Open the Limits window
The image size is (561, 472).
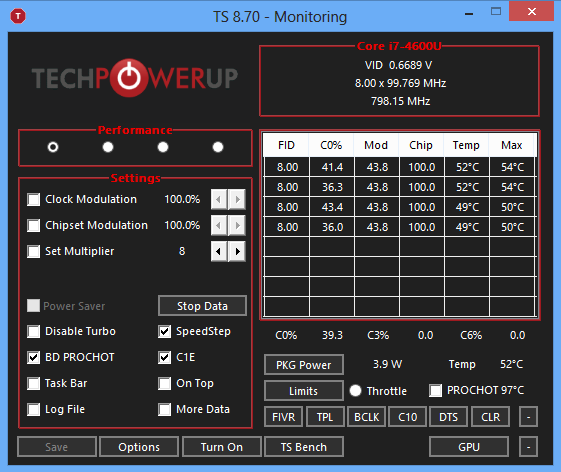point(304,391)
